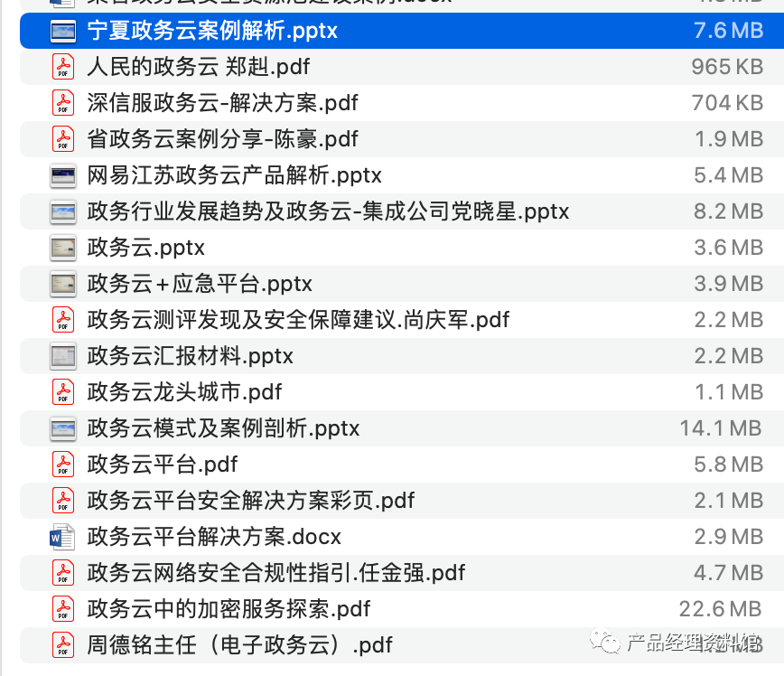The height and width of the screenshot is (676, 784).
Task: Click the PPTX icon beside 政务云模式及案例剖析
Action: tap(63, 428)
